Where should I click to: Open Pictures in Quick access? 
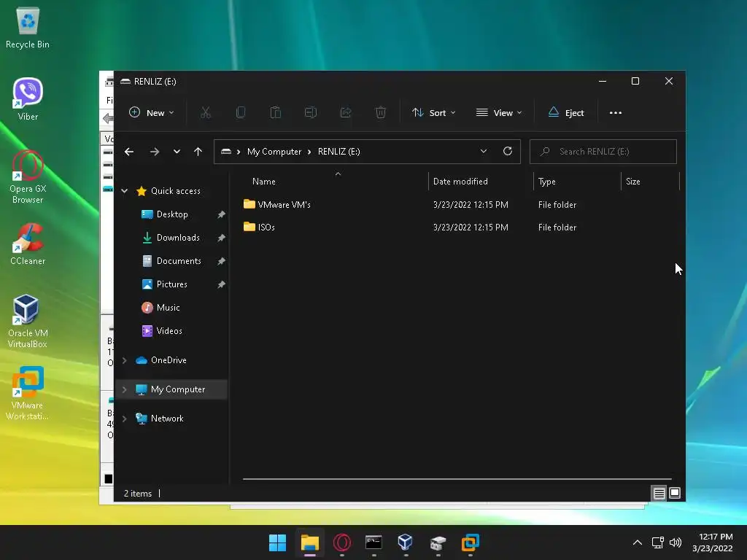pos(172,284)
